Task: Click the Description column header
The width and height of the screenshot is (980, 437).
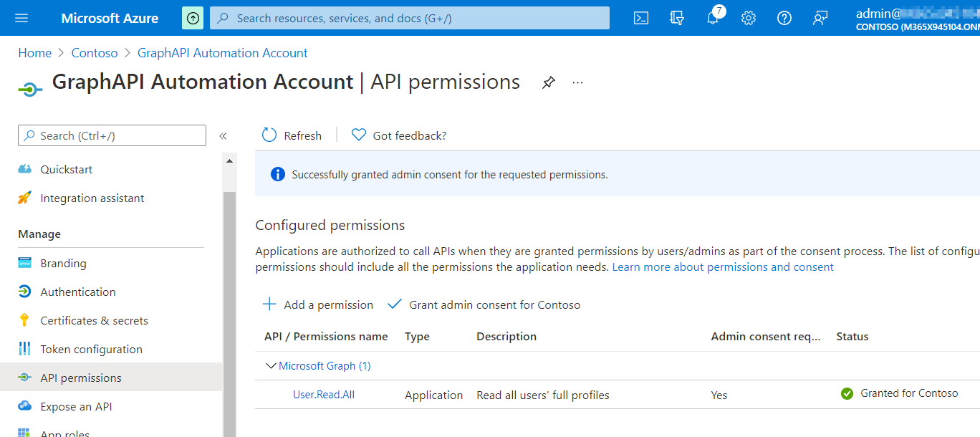Action: (506, 337)
